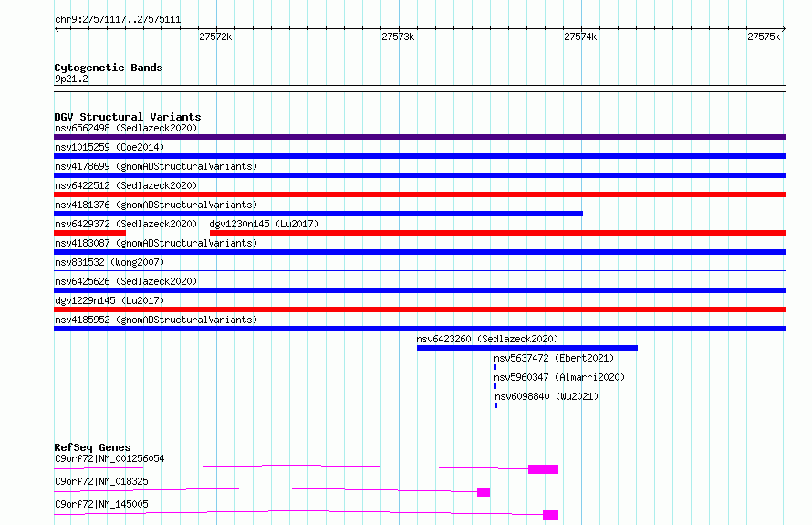Click the tiny blue nsv5637472 marker
The height and width of the screenshot is (525, 812).
click(x=495, y=367)
